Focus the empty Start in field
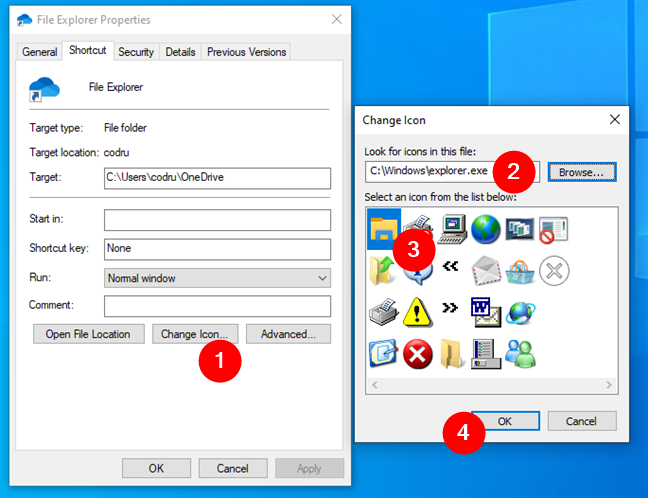 (217, 219)
